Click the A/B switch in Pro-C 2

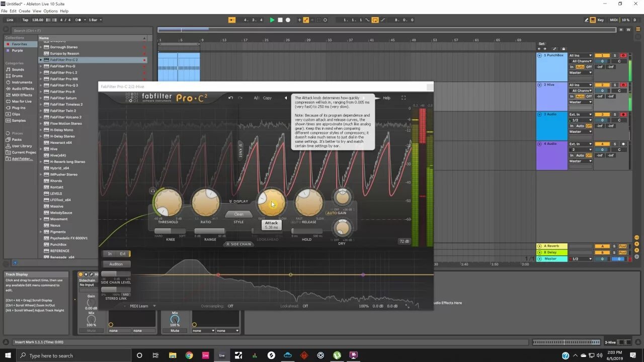257,98
